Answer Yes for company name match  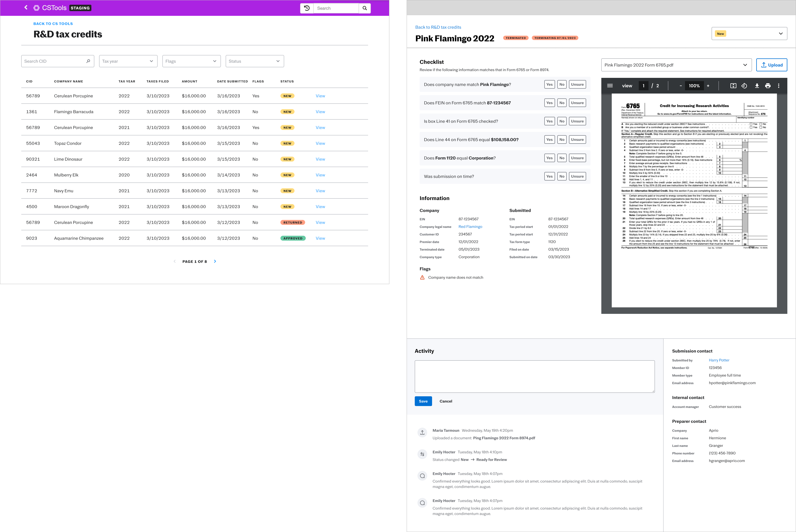coord(549,84)
